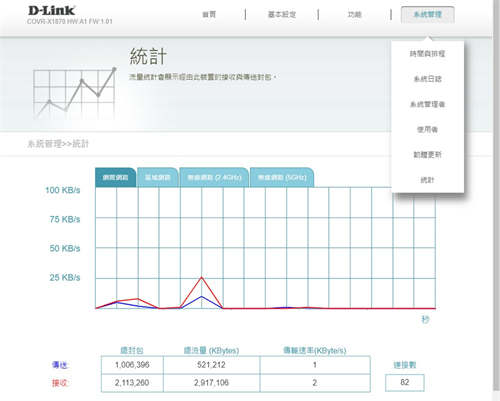Click the 521,212 KBytes cell
This screenshot has height=401, width=500.
[x=211, y=365]
